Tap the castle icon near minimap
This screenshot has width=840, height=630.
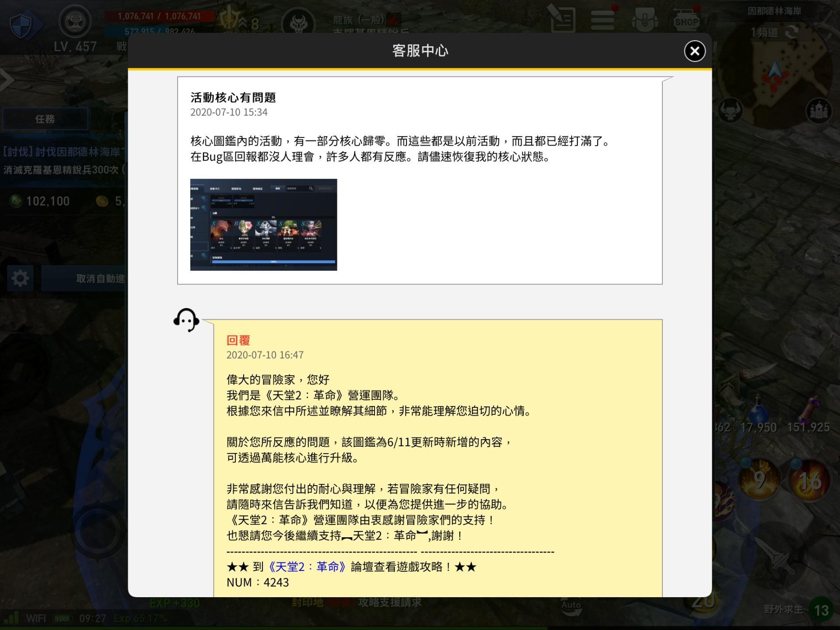[818, 111]
